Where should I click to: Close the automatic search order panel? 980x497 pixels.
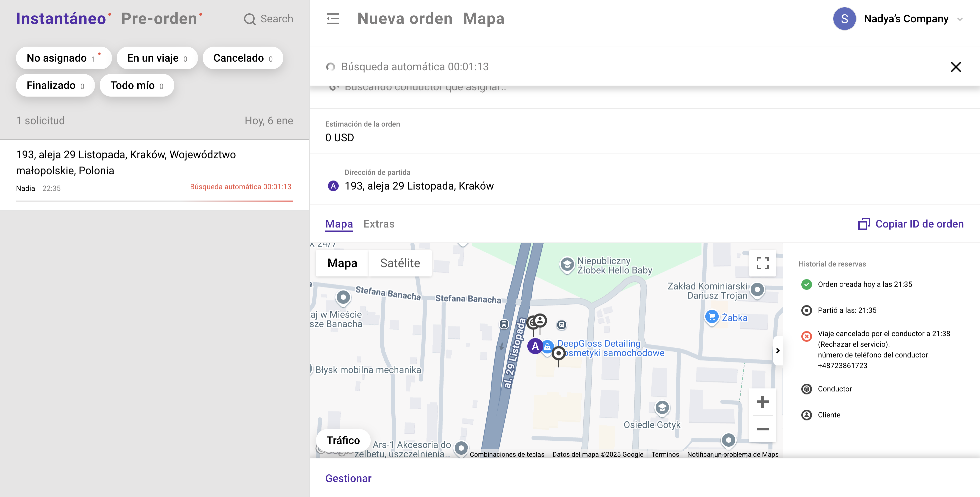tap(955, 67)
